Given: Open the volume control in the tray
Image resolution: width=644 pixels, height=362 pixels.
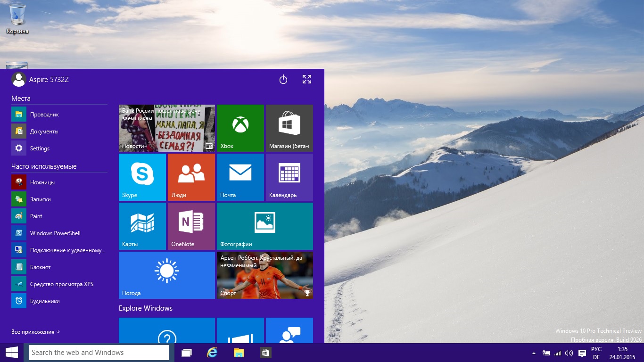Looking at the screenshot, I should click(569, 353).
